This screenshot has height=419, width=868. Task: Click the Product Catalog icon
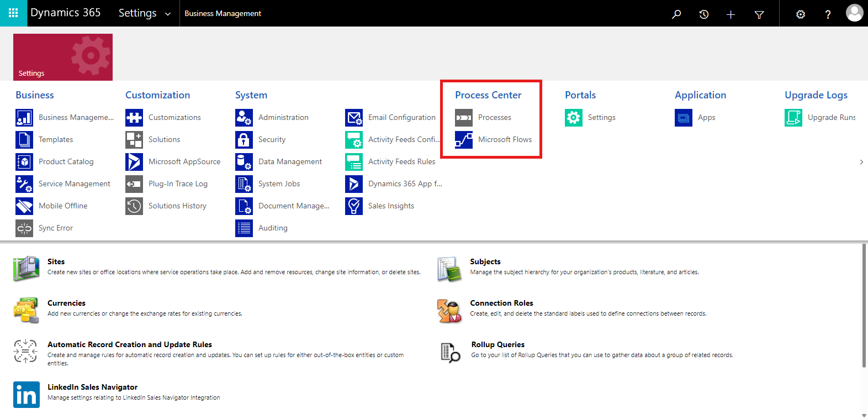point(24,162)
